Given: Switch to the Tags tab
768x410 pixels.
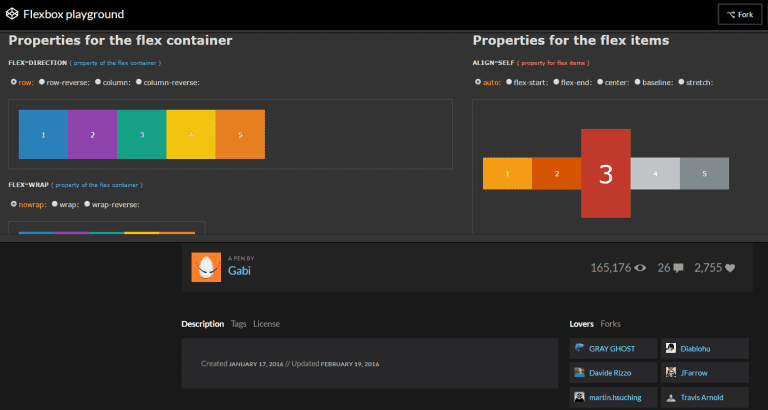Looking at the screenshot, I should 238,324.
